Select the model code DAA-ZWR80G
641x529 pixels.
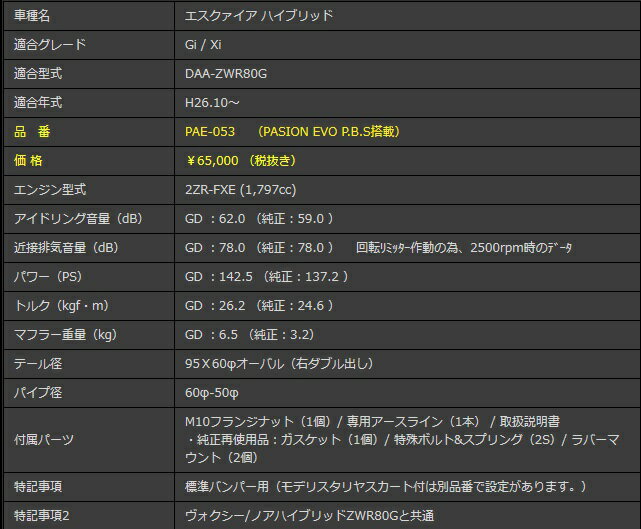click(x=225, y=74)
